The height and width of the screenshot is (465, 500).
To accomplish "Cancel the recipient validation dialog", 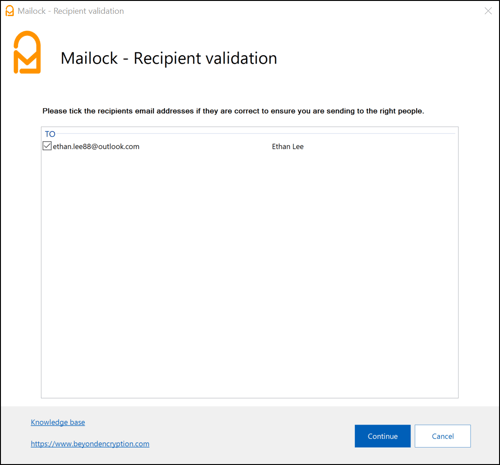I will coord(442,436).
